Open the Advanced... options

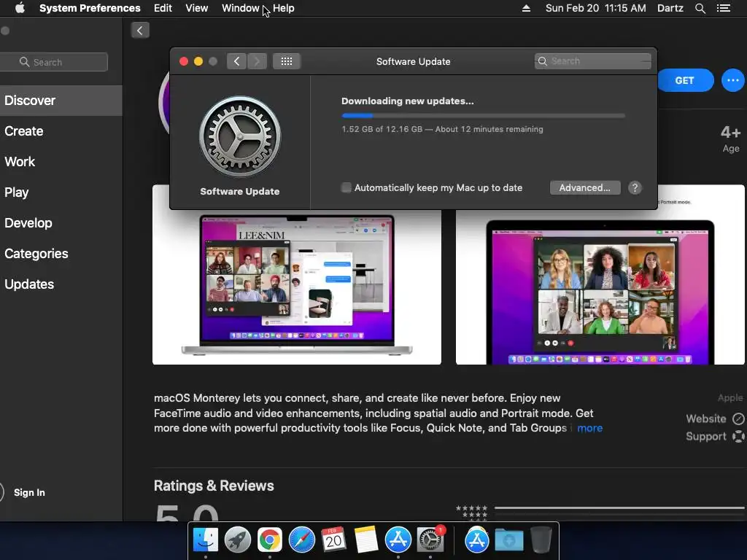[x=585, y=187]
